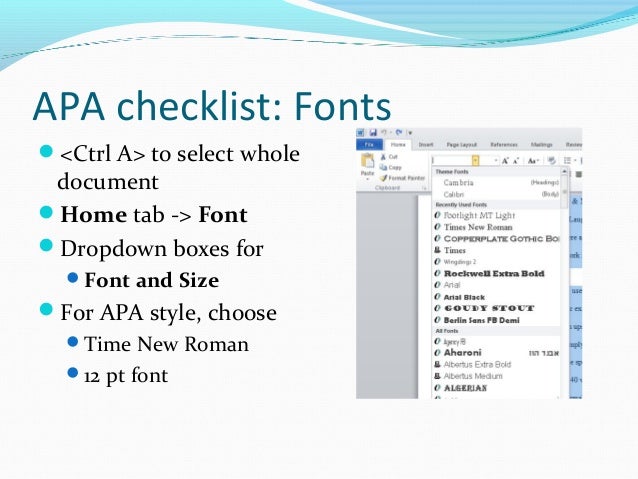This screenshot has width=638, height=479.
Task: Select Albertus Medium font
Action: click(x=496, y=376)
